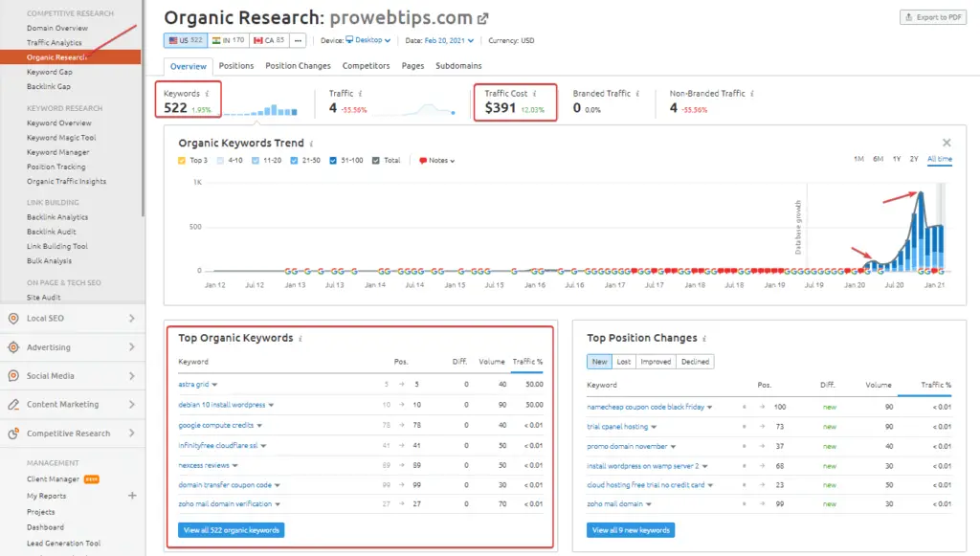Click info icon next to Branded Traffic
This screenshot has height=556, width=980.
pyautogui.click(x=637, y=94)
